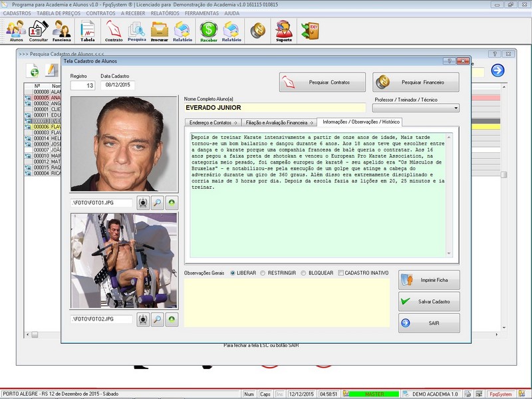Click the .\FOTO\FOTO1.JPG path field
Image resolution: width=532 pixels, height=399 pixels.
tap(102, 203)
